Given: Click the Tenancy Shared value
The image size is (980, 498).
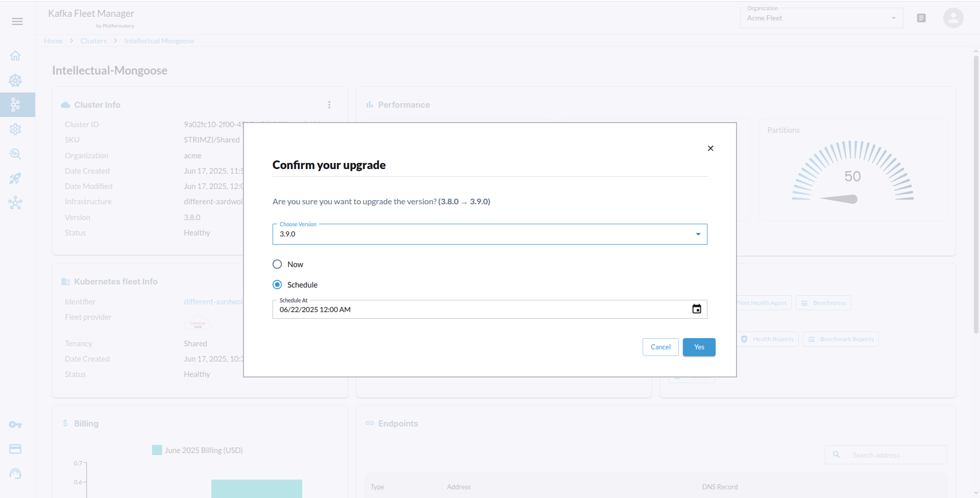Looking at the screenshot, I should point(195,343).
